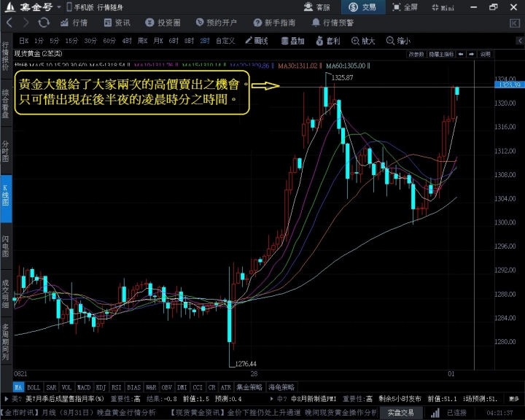
Task: Collapse the right side panel arrow
Action: tap(520, 41)
